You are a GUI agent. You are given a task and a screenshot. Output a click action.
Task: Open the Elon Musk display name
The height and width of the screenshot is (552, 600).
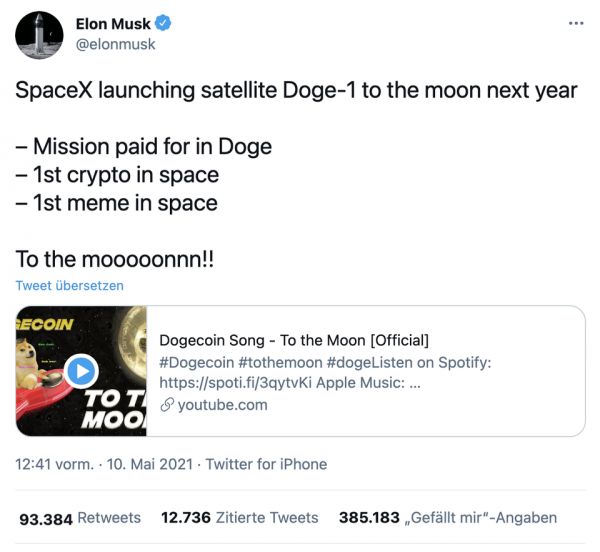tap(112, 24)
